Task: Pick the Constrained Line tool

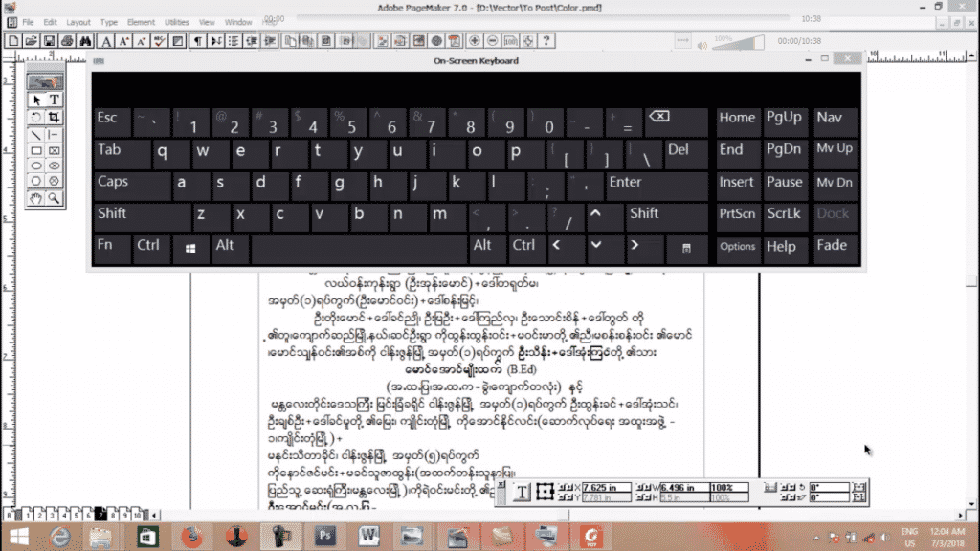Action: click(x=55, y=134)
